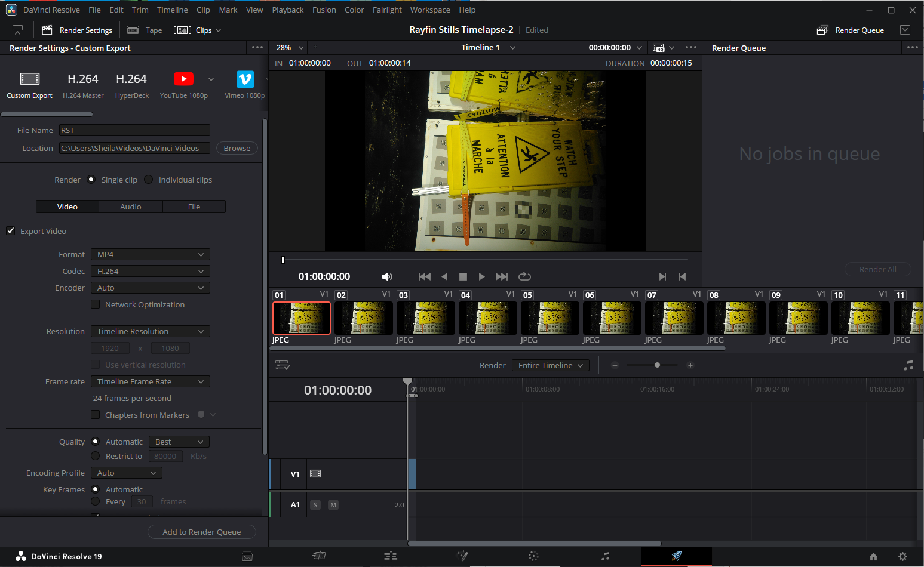Open the Format dropdown showing MP4
924x567 pixels.
[x=150, y=254]
